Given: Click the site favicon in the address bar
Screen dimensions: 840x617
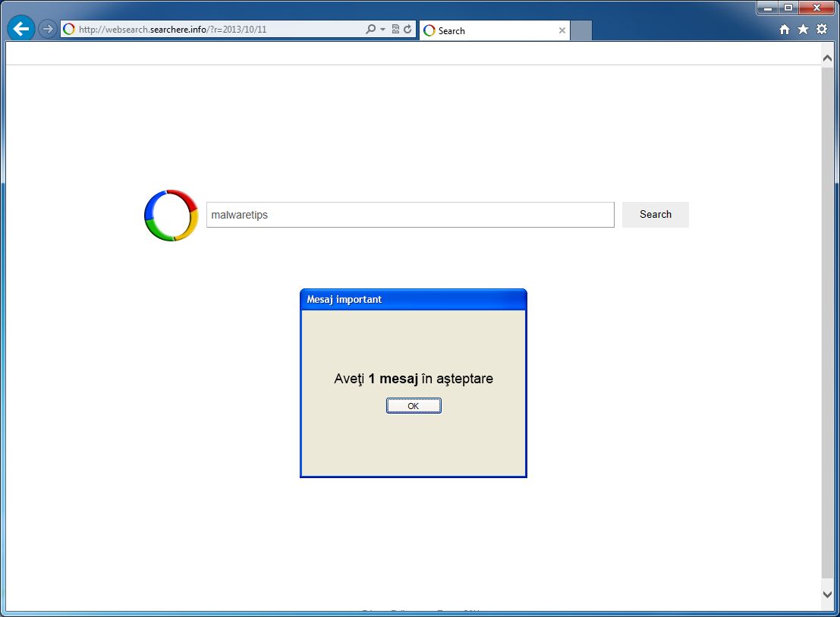Looking at the screenshot, I should tap(68, 28).
